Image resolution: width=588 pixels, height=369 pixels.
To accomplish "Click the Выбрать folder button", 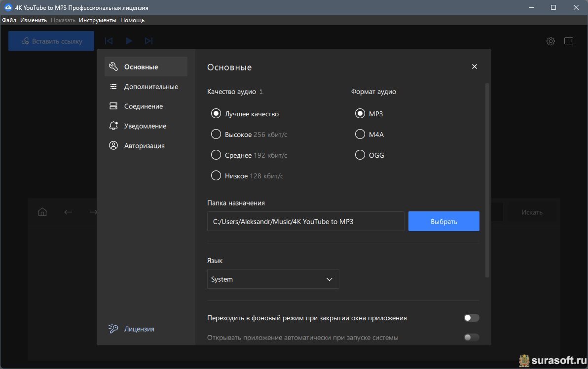I will click(443, 221).
